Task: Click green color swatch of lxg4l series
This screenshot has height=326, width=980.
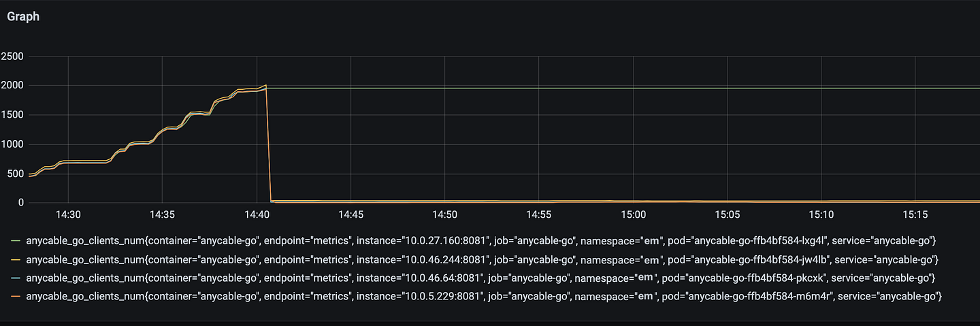Action: (16, 241)
